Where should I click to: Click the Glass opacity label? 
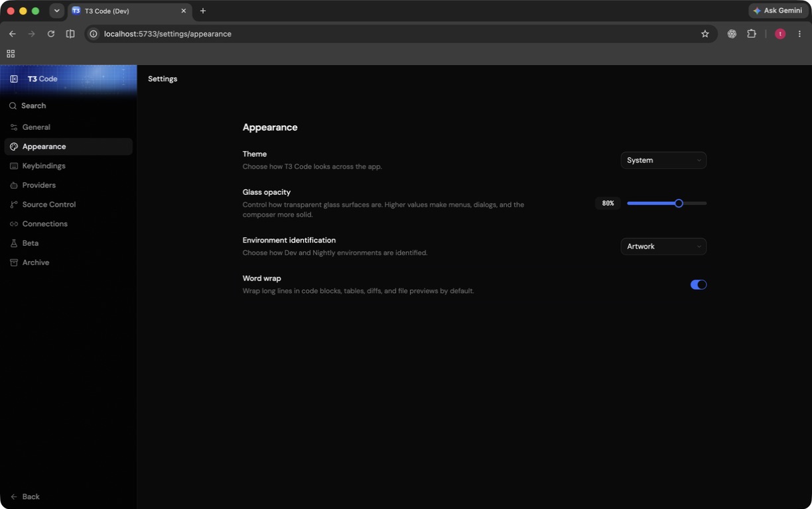(267, 192)
